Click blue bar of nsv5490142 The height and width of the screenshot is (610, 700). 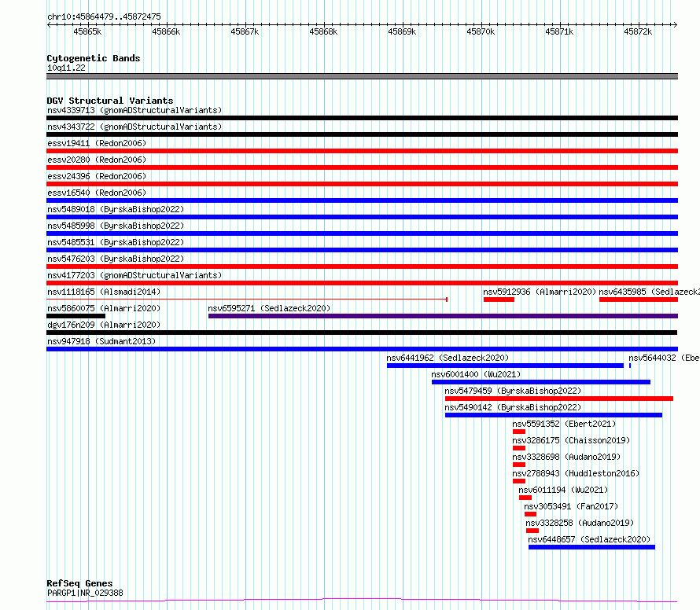coord(554,415)
